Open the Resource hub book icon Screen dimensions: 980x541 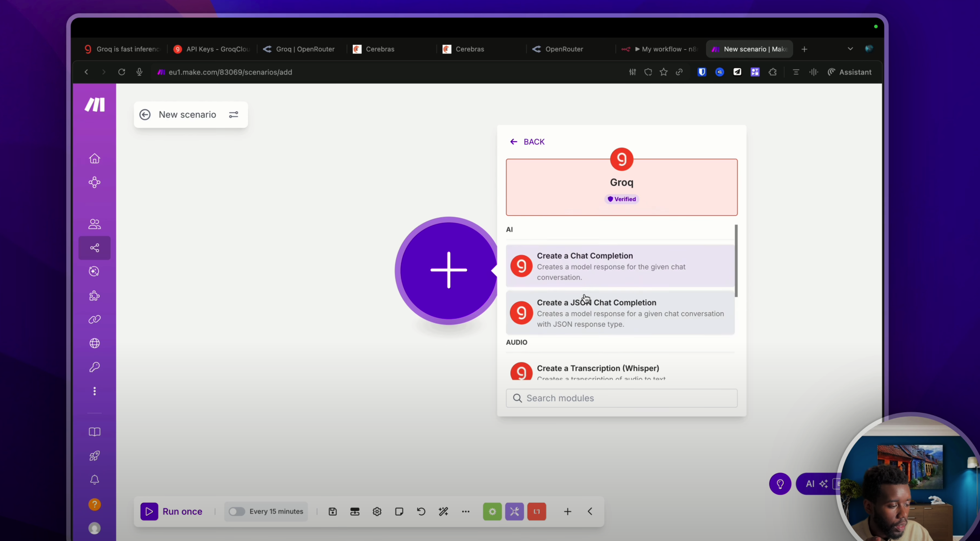(94, 432)
